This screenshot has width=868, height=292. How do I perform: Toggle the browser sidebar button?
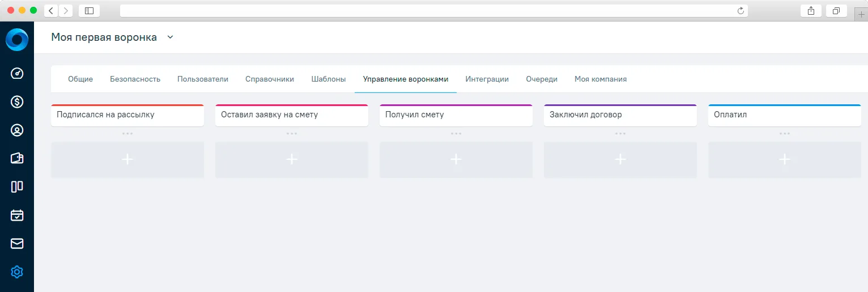pyautogui.click(x=89, y=11)
